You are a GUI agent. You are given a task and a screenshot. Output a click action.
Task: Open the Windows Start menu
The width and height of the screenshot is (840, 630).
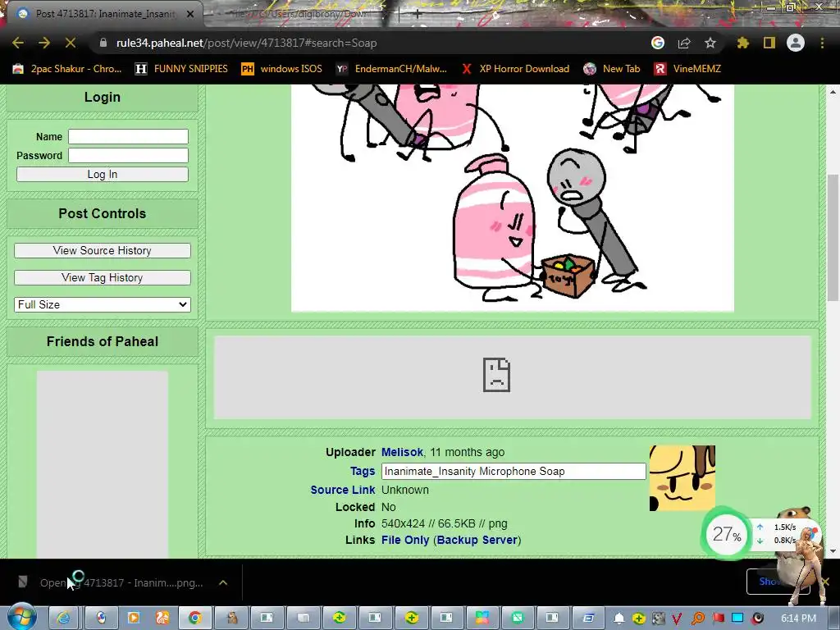click(22, 619)
